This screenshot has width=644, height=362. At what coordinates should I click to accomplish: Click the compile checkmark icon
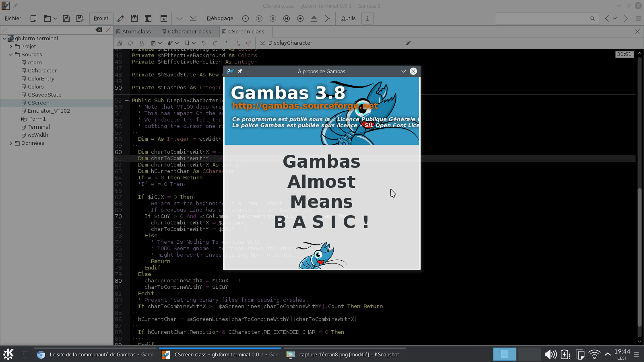(180, 19)
